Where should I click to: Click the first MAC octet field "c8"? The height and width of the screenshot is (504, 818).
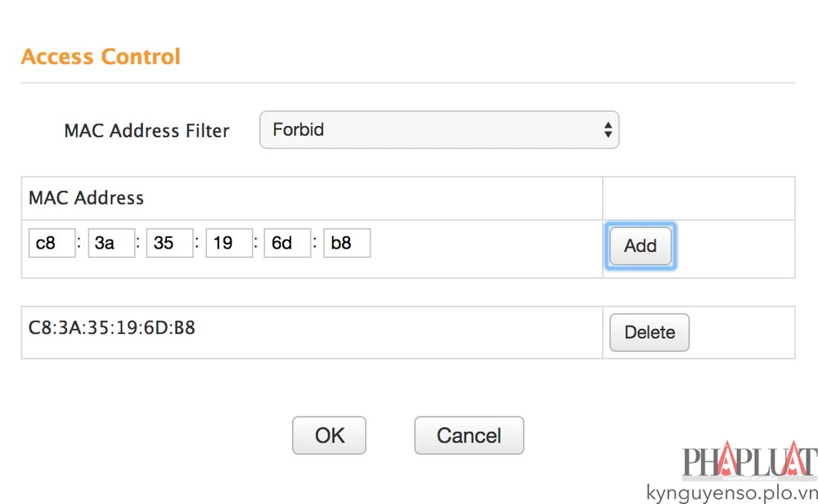52,244
